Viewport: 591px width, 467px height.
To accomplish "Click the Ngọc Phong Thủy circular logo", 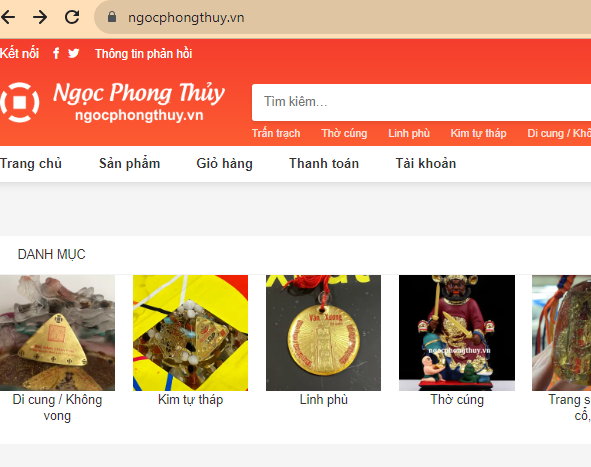I will (x=20, y=102).
